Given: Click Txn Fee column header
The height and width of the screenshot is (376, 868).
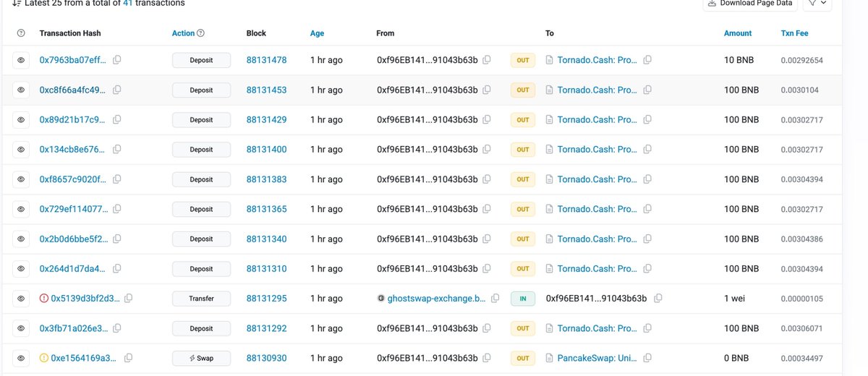Looking at the screenshot, I should 795,33.
